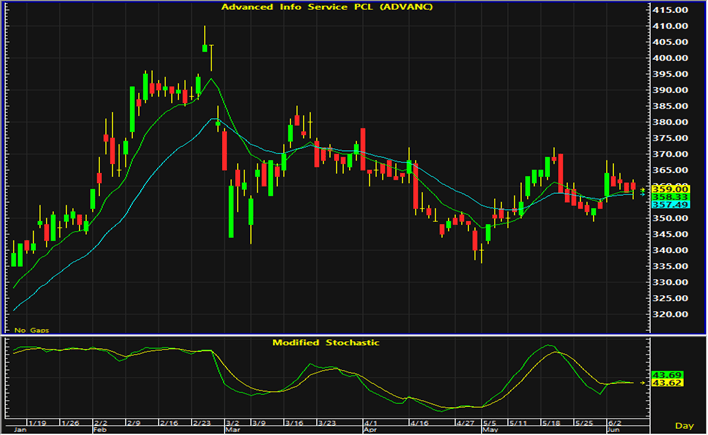Click the 2/16 date label
Image resolution: width=708 pixels, height=435 pixels.
pyautogui.click(x=169, y=423)
